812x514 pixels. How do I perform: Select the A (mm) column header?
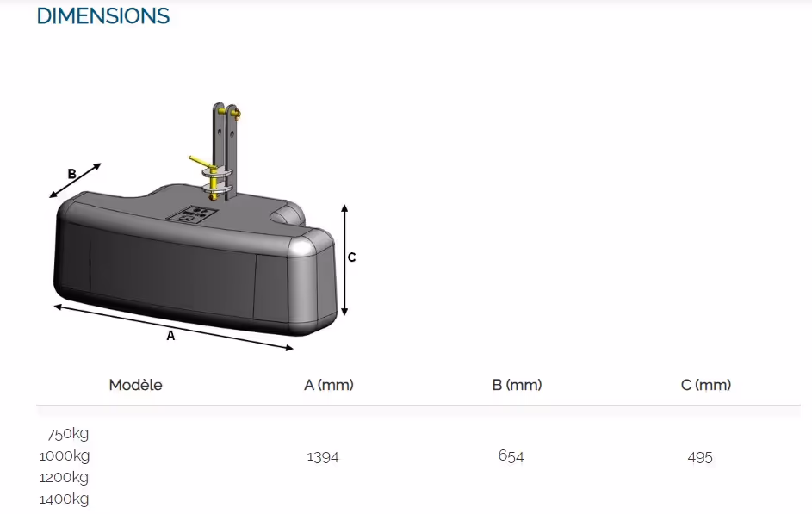329,385
